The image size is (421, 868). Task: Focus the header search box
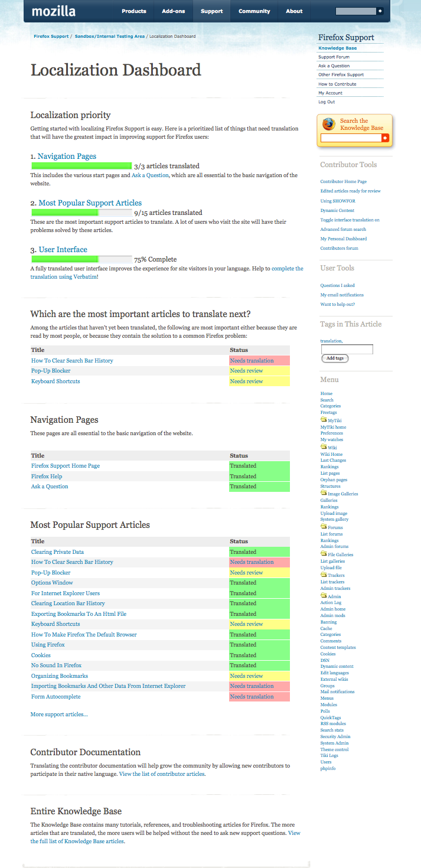(x=355, y=11)
